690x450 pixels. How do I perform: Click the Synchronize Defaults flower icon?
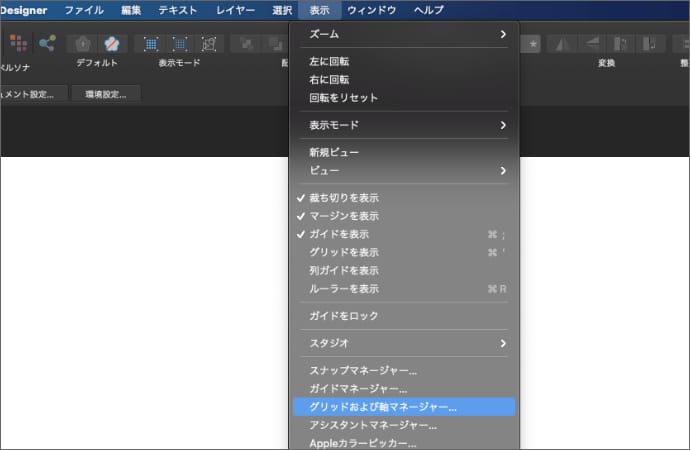click(113, 44)
